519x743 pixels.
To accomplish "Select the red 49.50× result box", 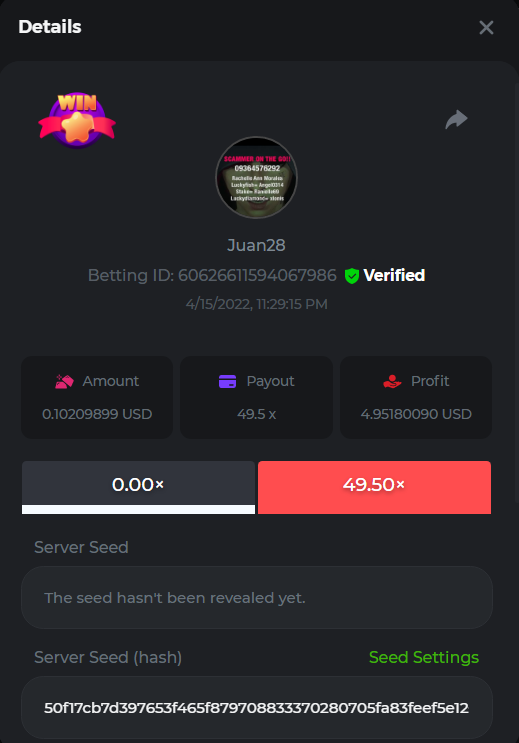I will [374, 487].
